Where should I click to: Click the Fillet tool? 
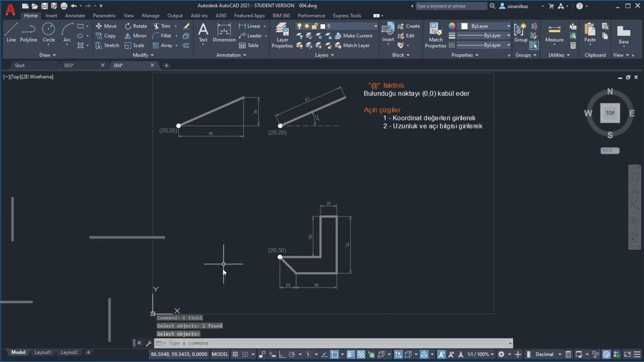point(162,36)
